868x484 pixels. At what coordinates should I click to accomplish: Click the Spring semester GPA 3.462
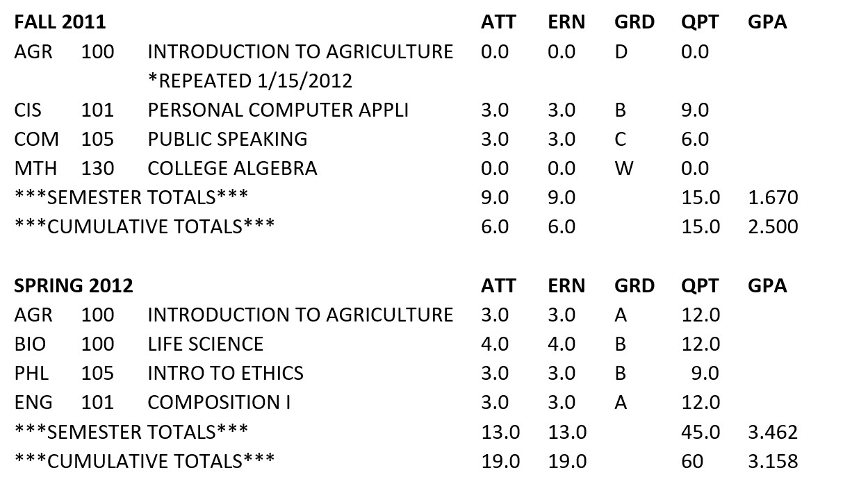[x=773, y=432]
